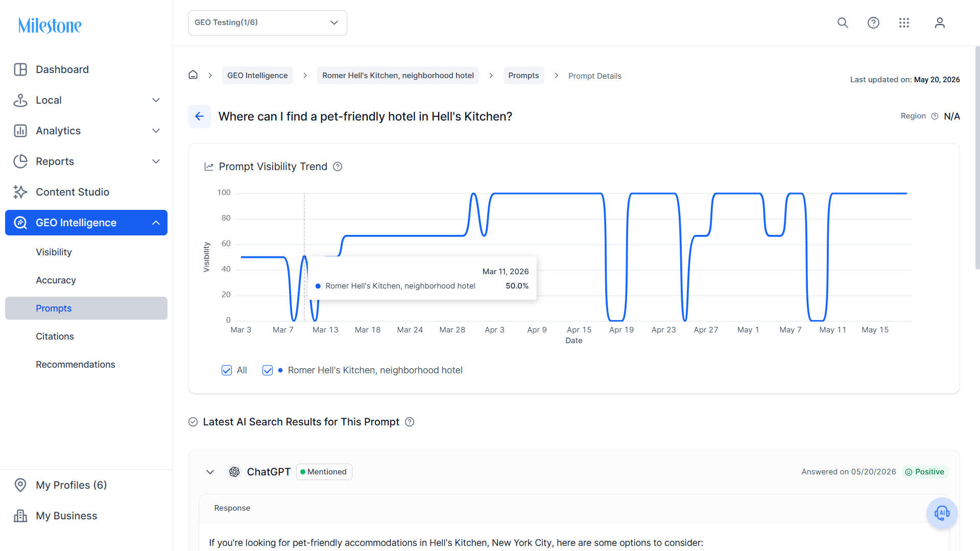The image size is (980, 551).
Task: Open the help question mark icon
Action: 873,23
